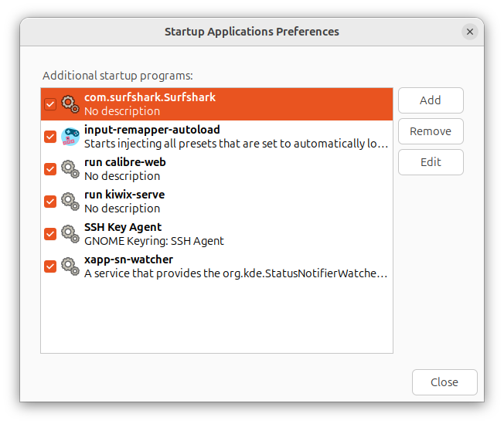504x424 pixels.
Task: Click the gear icon beside com.surfshark.Surfshark
Action: pyautogui.click(x=70, y=104)
